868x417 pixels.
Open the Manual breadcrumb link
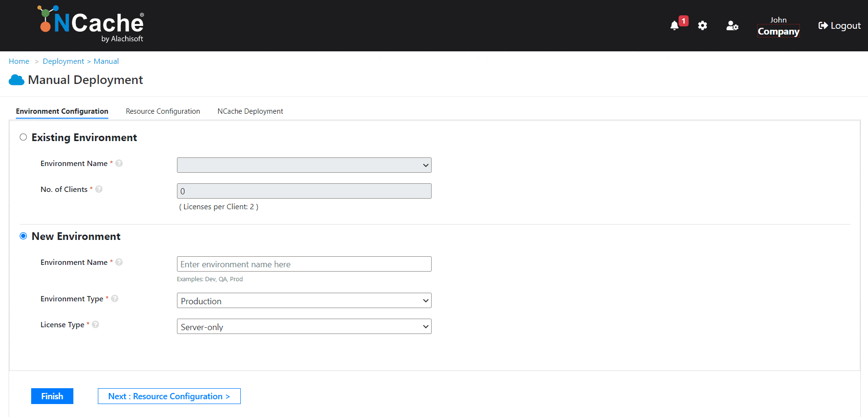pyautogui.click(x=106, y=61)
